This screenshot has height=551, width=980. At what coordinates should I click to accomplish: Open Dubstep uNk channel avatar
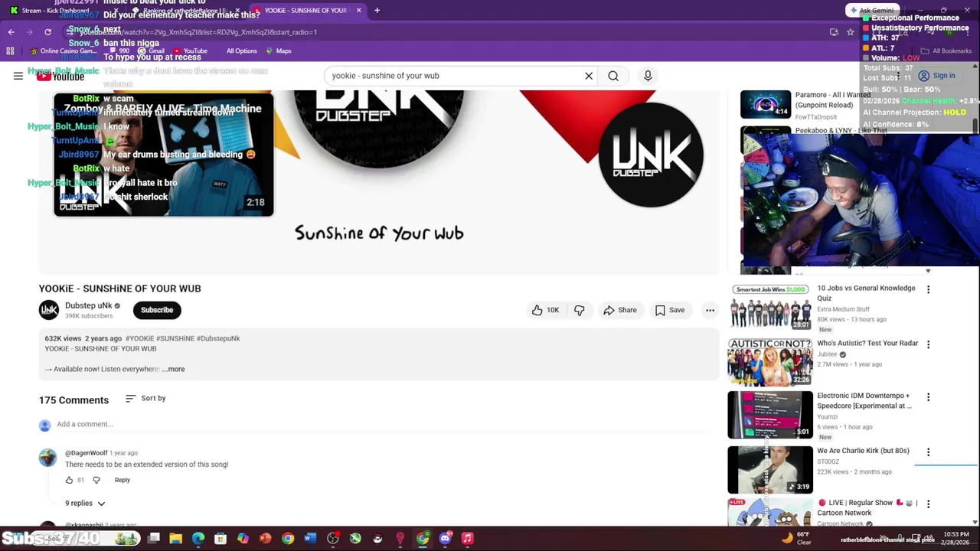pos(49,310)
